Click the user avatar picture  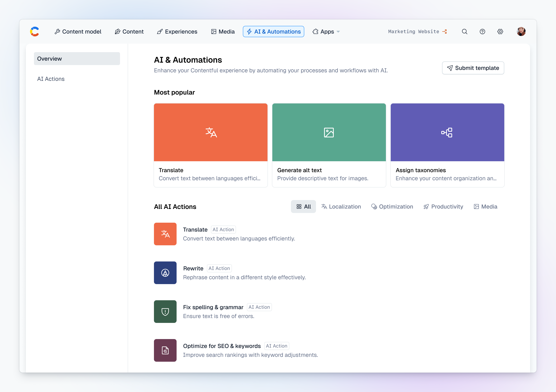click(x=521, y=32)
